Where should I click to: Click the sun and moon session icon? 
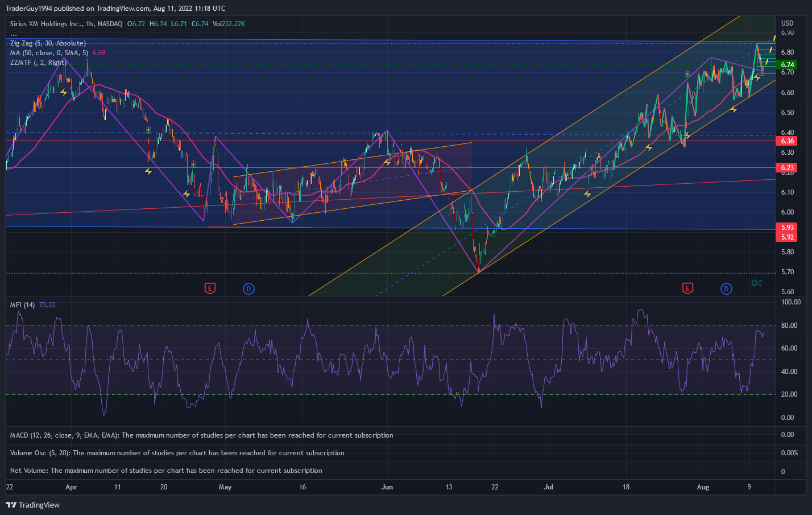[757, 283]
